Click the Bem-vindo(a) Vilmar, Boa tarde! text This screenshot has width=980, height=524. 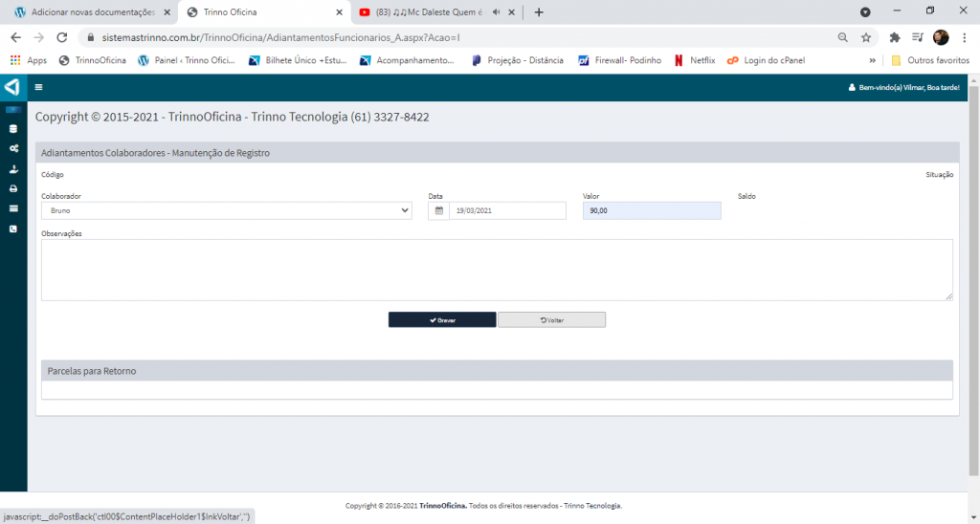coord(909,87)
